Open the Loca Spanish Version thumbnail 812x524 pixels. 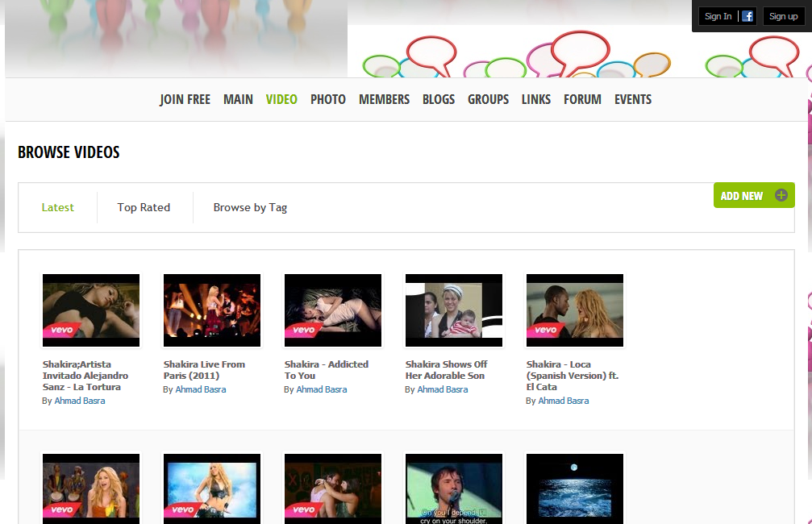(575, 310)
